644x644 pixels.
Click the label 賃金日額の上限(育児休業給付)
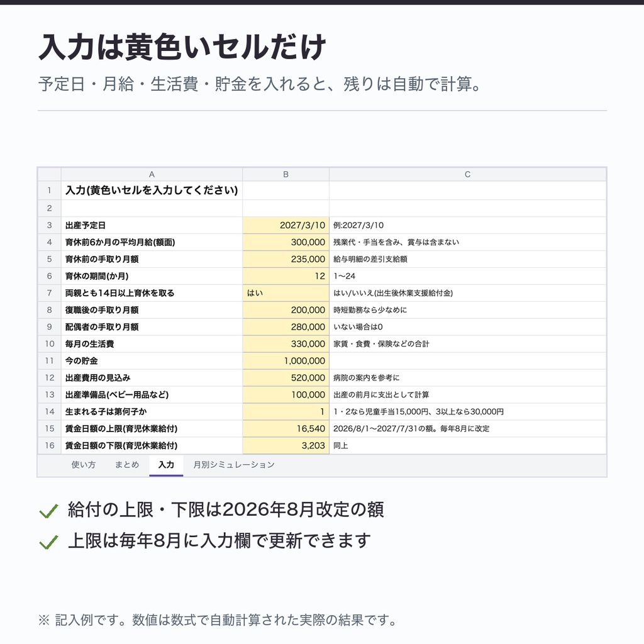pos(121,428)
